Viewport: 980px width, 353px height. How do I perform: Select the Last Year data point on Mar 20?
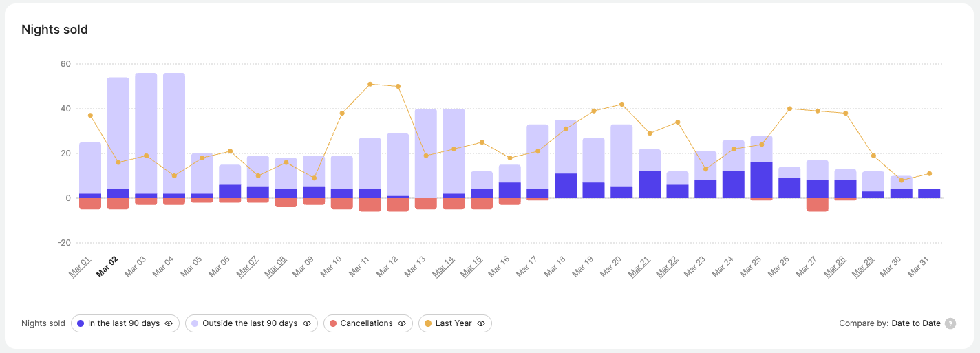pyautogui.click(x=622, y=105)
